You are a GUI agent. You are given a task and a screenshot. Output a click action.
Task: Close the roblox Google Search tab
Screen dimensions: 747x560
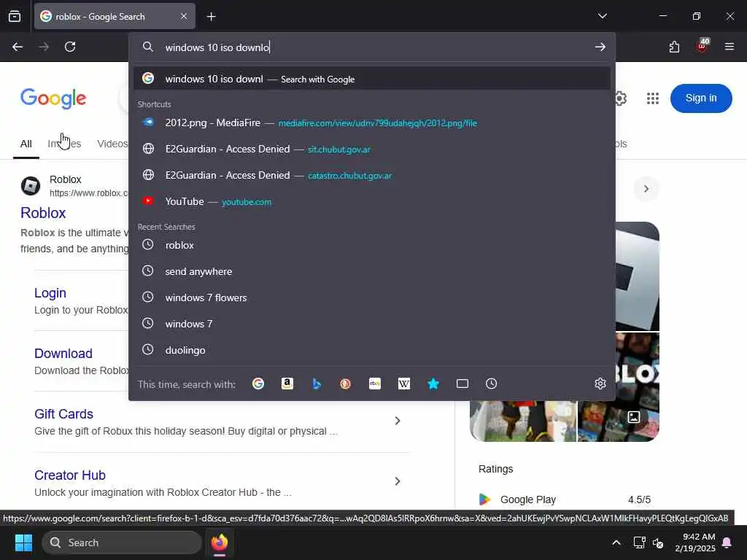(x=184, y=17)
